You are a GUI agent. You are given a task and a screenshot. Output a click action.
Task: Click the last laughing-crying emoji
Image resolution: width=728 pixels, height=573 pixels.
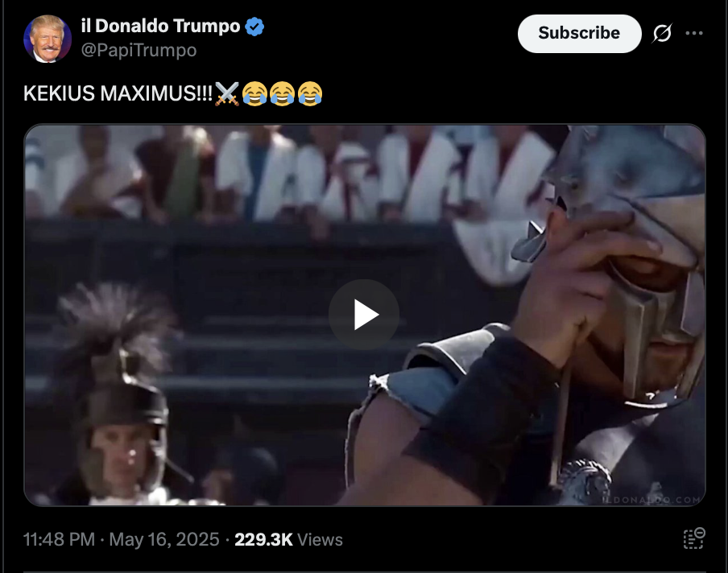coord(310,93)
